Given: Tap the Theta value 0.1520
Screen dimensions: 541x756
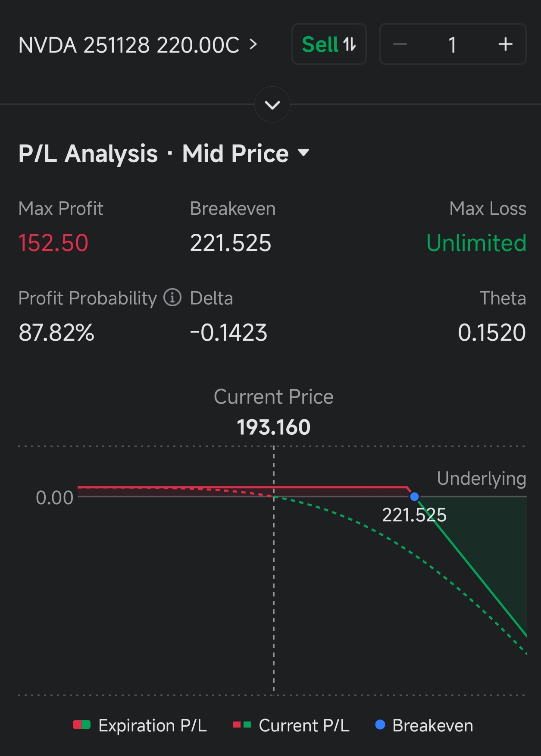Looking at the screenshot, I should [491, 333].
